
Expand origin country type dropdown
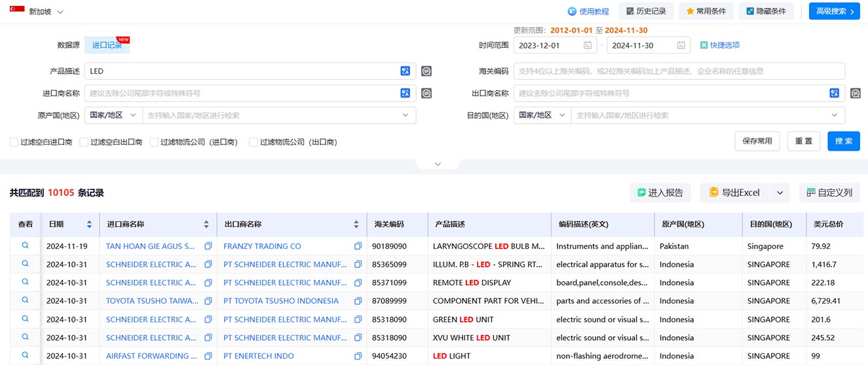click(114, 115)
